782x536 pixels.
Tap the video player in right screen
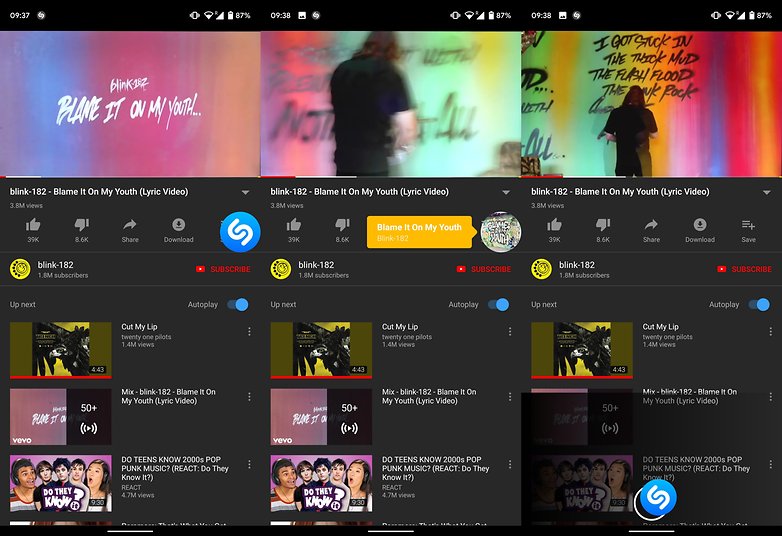(x=651, y=104)
